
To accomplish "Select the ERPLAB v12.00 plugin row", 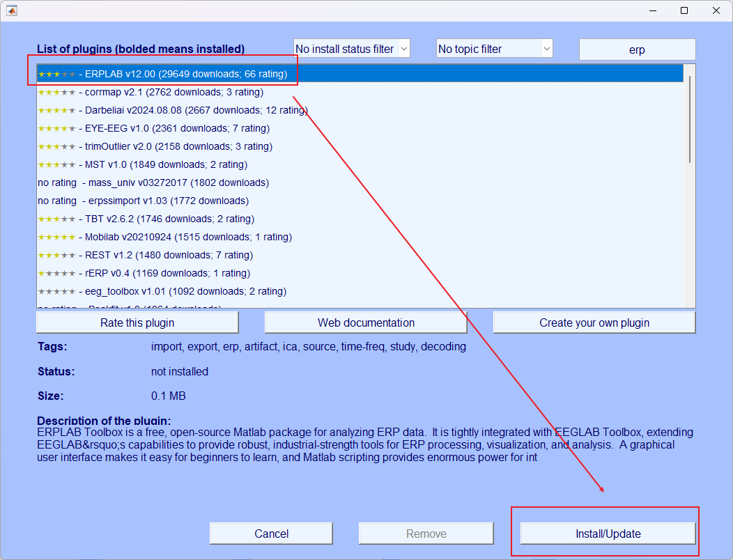I will [360, 74].
